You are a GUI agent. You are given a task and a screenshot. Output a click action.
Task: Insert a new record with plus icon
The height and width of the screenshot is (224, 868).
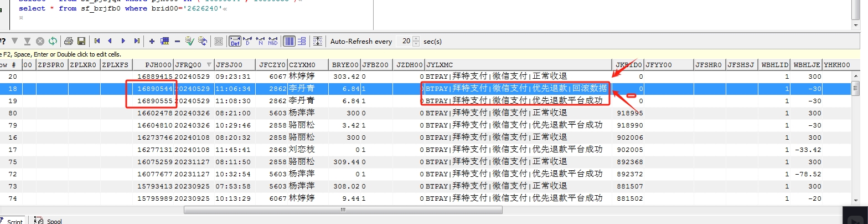click(152, 41)
